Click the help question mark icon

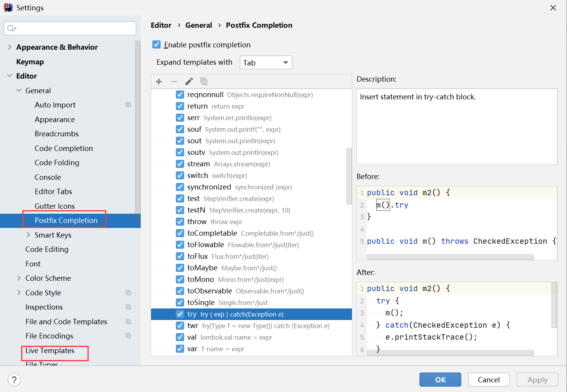click(x=14, y=380)
